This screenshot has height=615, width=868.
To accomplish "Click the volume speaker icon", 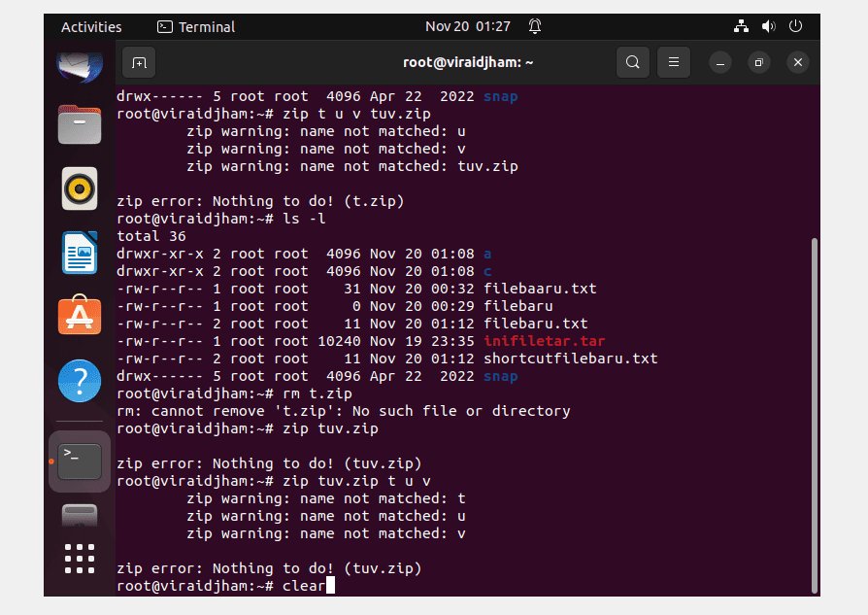I will click(768, 26).
